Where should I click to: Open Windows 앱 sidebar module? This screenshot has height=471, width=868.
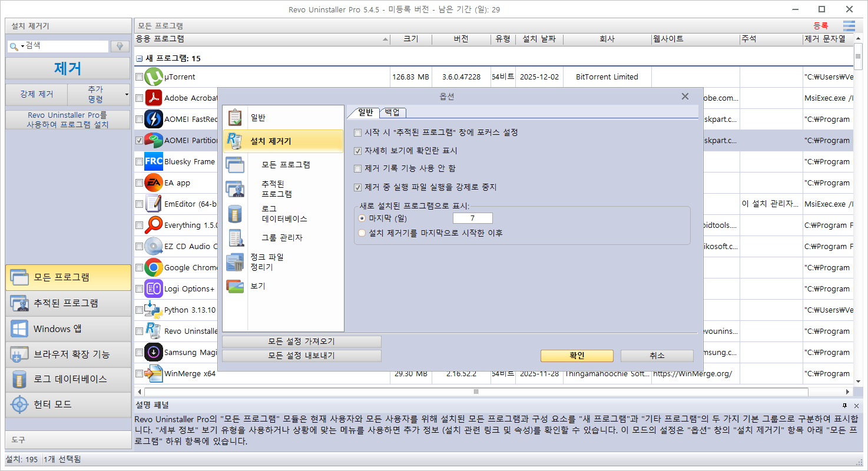click(68, 329)
